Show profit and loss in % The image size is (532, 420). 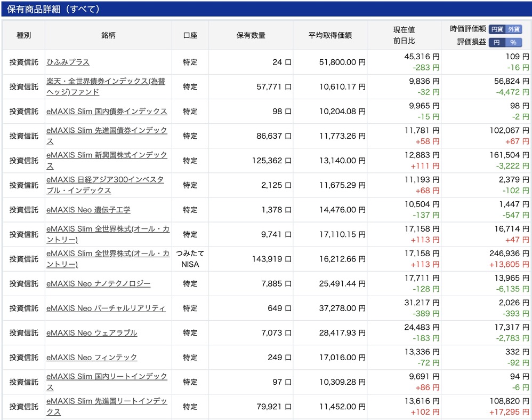point(513,42)
